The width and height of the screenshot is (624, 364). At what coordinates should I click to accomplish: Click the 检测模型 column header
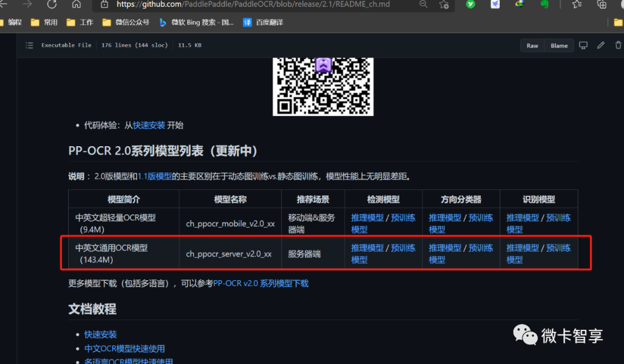pos(383,199)
